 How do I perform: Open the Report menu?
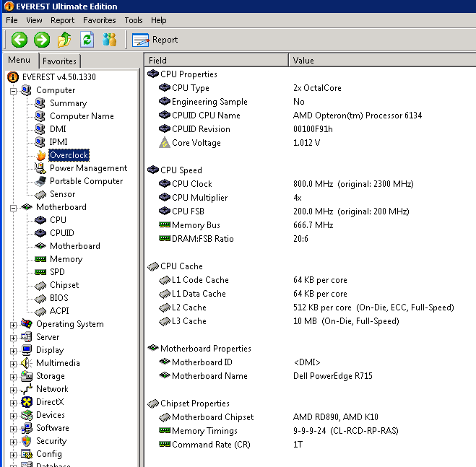(x=62, y=20)
